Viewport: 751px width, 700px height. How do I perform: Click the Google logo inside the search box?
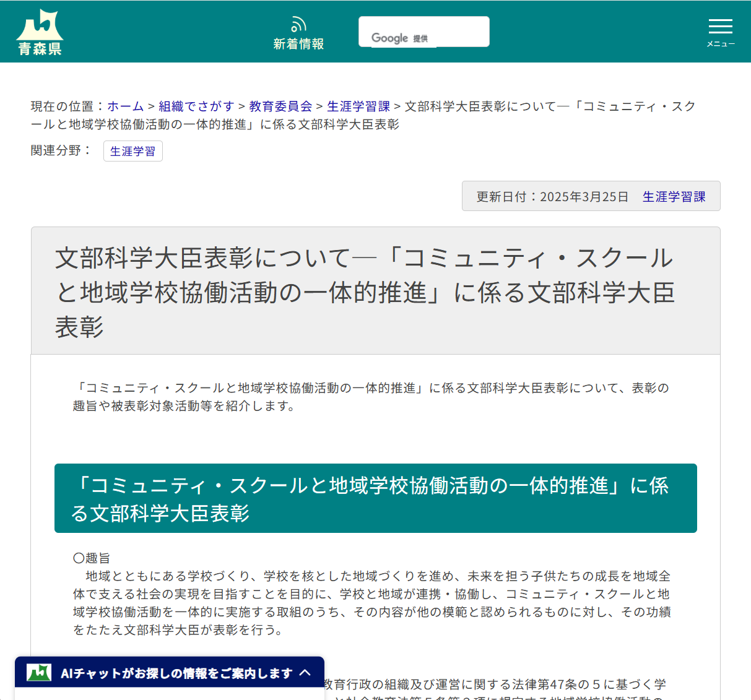pos(389,37)
